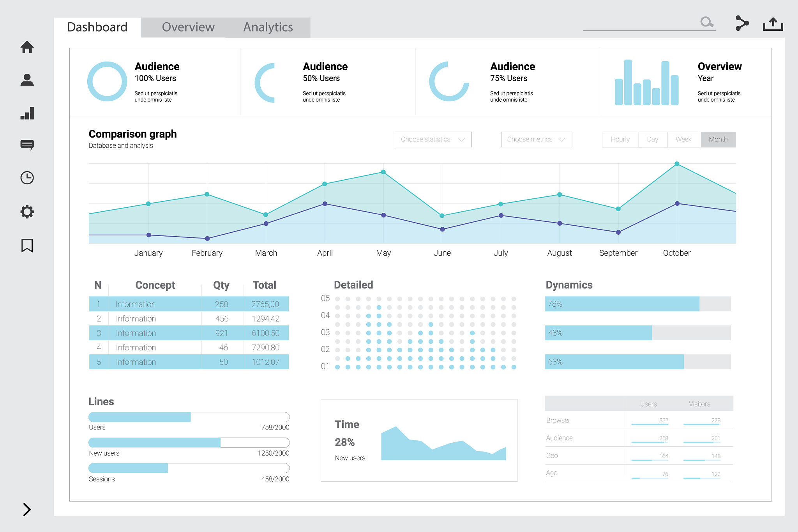Select the Day time range

[653, 140]
